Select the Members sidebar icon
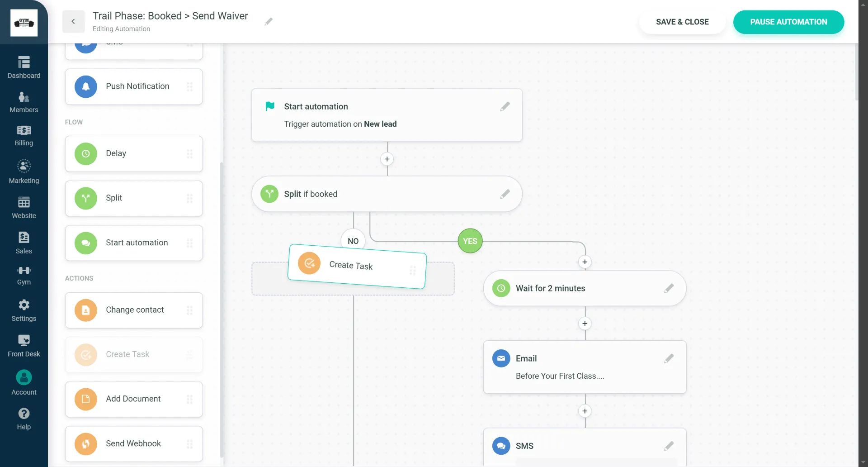This screenshot has height=467, width=868. tap(24, 101)
